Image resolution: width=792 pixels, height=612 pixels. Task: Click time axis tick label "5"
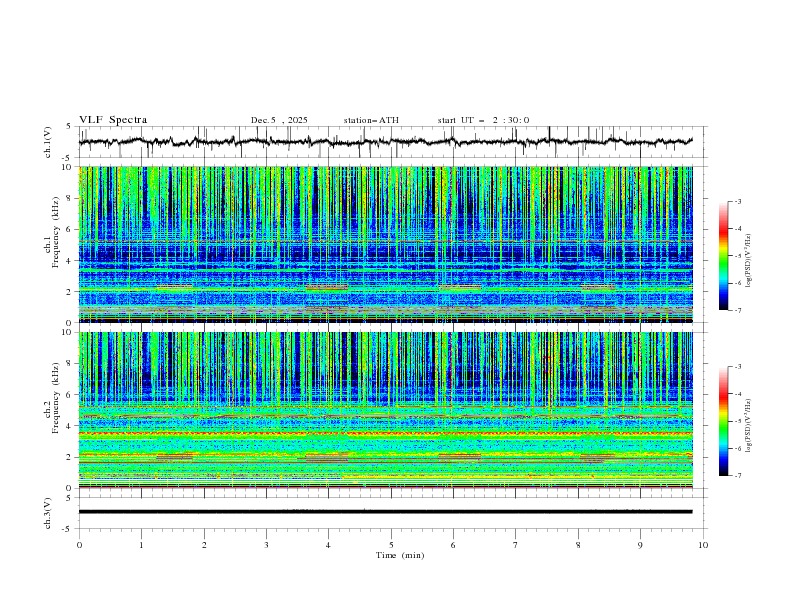(x=391, y=545)
